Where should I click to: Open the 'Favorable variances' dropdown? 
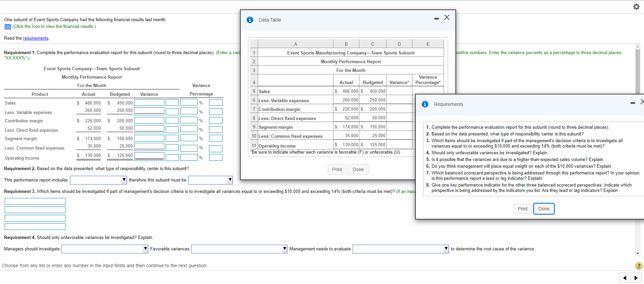click(x=239, y=249)
